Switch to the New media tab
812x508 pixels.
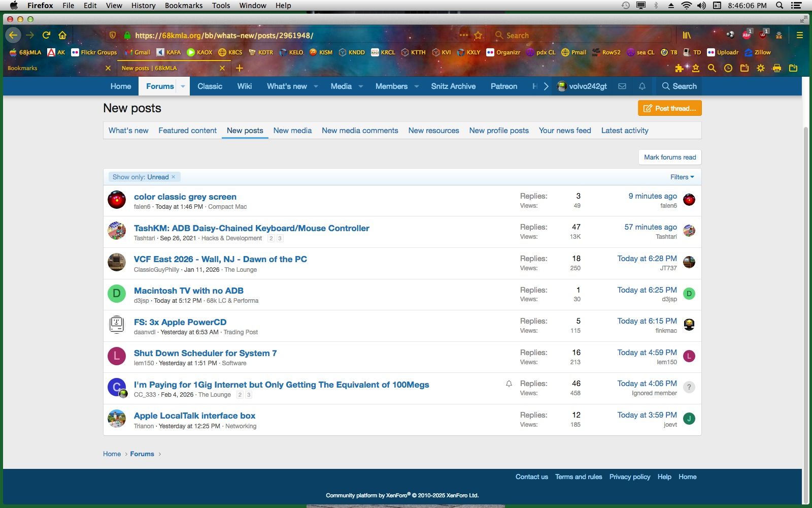(x=292, y=131)
